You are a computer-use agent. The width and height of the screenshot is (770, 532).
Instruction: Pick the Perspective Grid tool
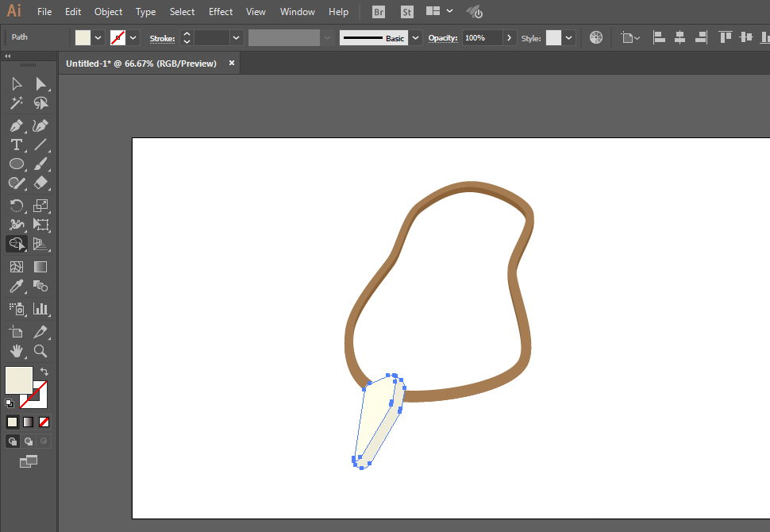(x=40, y=244)
